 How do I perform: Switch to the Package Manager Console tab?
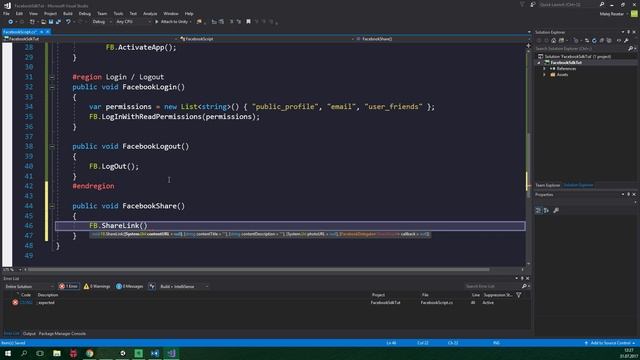coord(62,334)
